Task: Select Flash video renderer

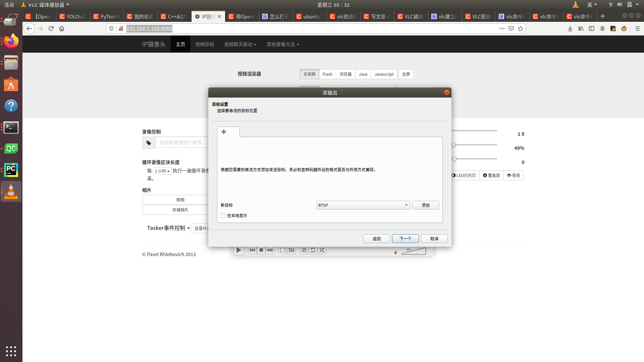Action: tap(327, 74)
